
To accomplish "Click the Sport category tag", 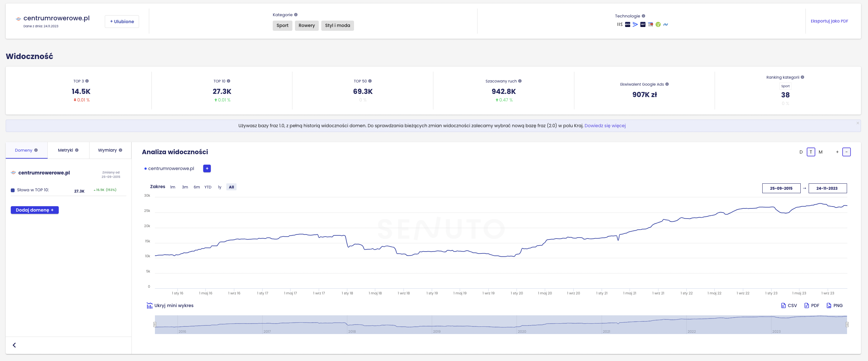I will pyautogui.click(x=282, y=26).
